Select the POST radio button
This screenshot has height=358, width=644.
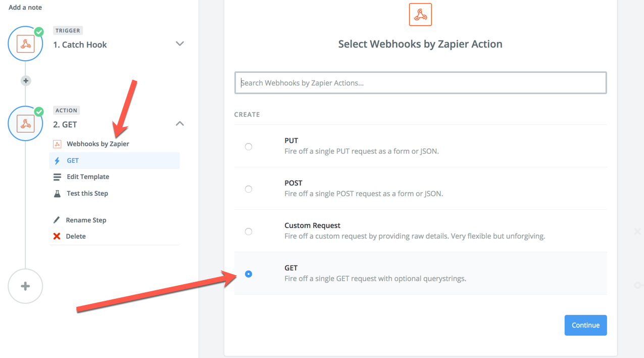point(249,189)
